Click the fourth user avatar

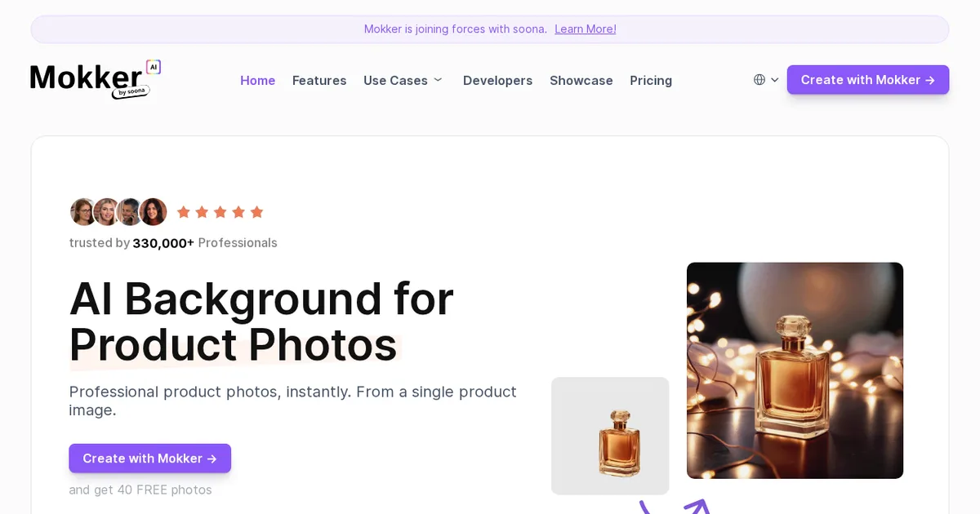click(x=153, y=212)
